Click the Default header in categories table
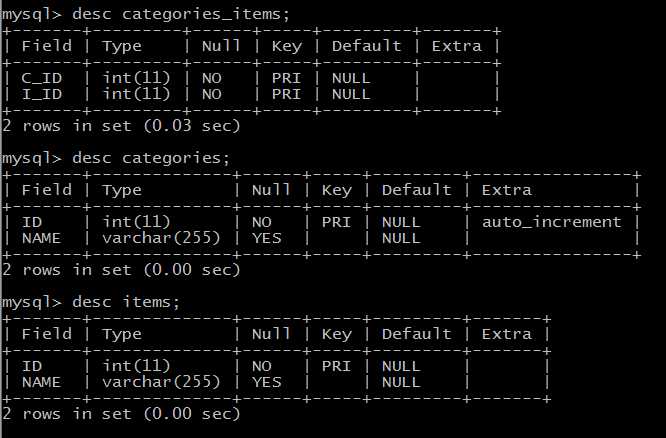Image resolution: width=666 pixels, height=438 pixels. 416,190
